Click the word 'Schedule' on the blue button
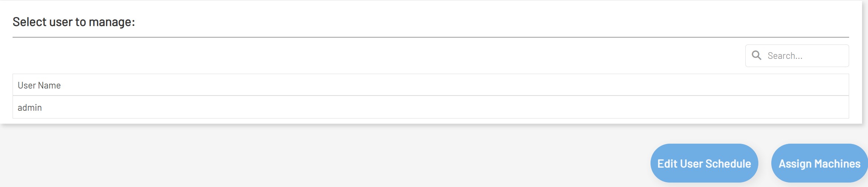Screen dimensions: 868x187 tap(728, 164)
